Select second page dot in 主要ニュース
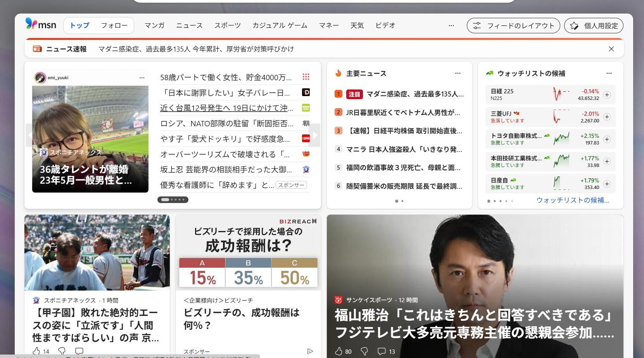The image size is (644, 358). click(x=402, y=201)
